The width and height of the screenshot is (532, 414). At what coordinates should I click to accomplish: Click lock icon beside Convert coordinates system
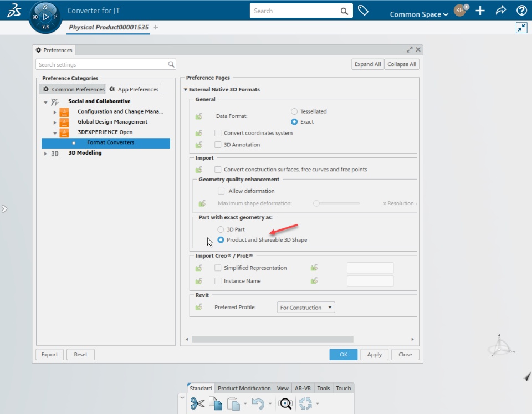(199, 133)
